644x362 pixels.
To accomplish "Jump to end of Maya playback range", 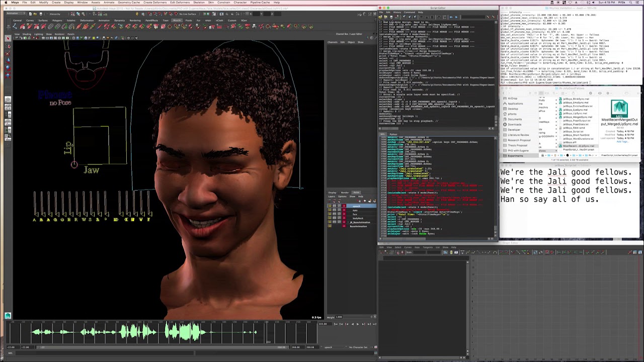I will click(x=374, y=324).
